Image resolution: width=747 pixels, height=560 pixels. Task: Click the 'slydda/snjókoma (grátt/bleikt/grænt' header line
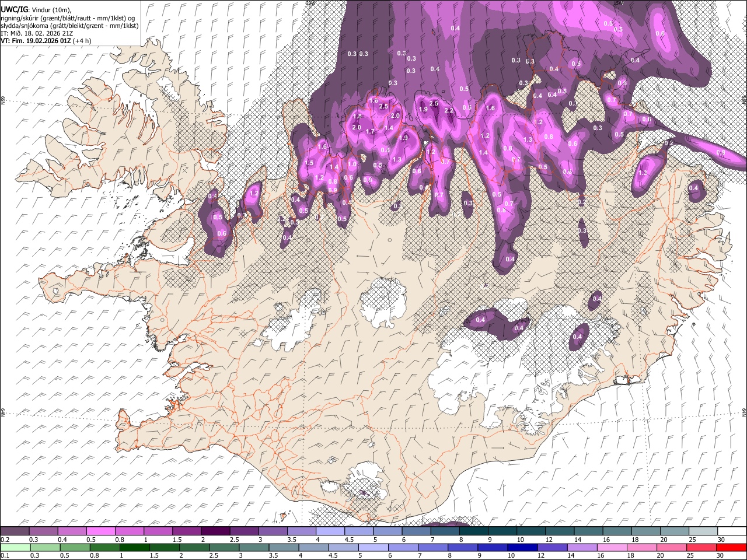click(x=69, y=26)
